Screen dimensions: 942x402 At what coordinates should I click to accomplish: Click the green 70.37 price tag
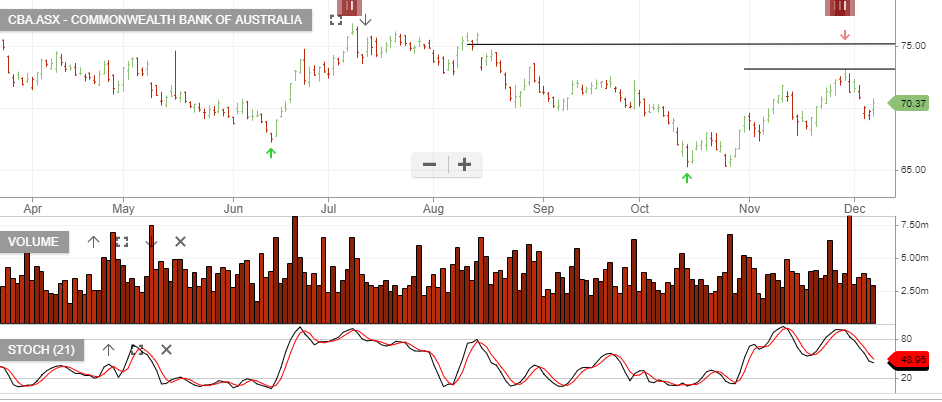coord(908,103)
